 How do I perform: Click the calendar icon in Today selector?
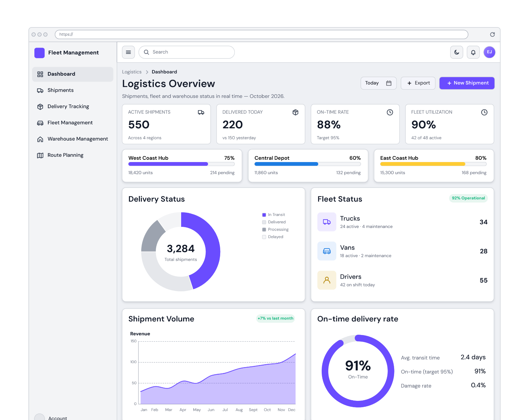(389, 83)
